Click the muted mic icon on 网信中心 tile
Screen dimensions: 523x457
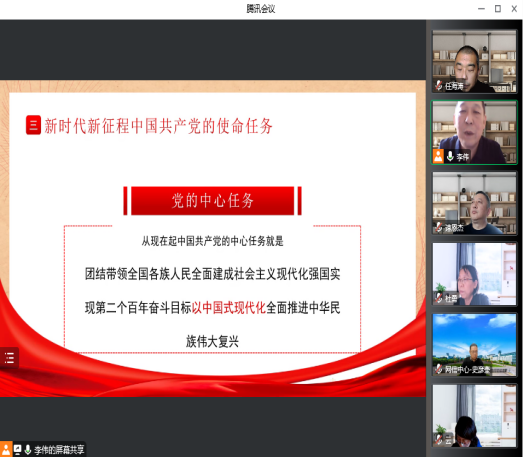coord(439,369)
